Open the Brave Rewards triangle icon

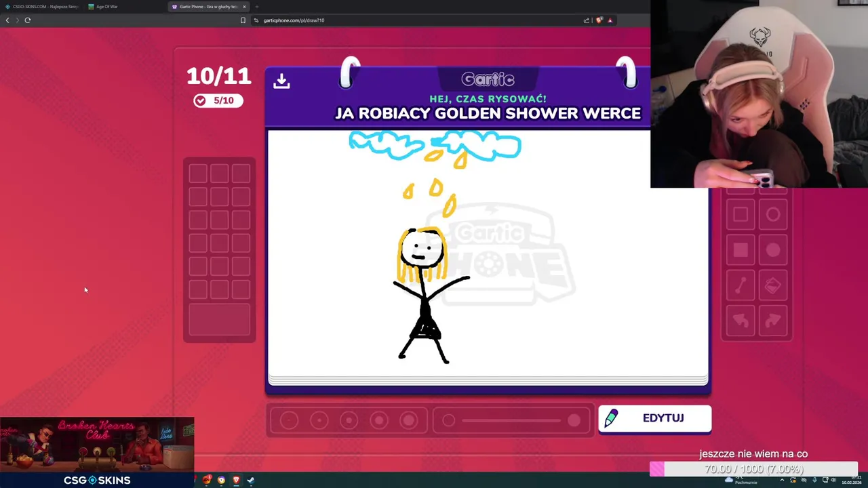[610, 20]
